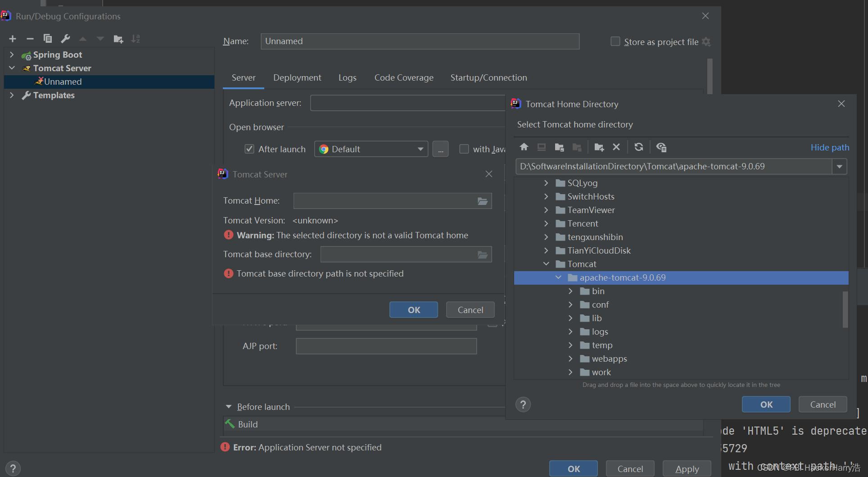Confirm OK in Tomcat Home Directory dialog
The width and height of the screenshot is (868, 477).
pos(766,404)
